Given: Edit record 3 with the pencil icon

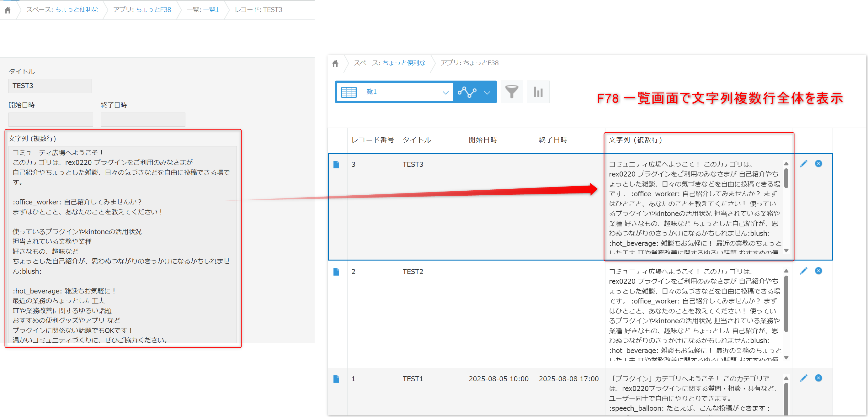Looking at the screenshot, I should click(803, 164).
